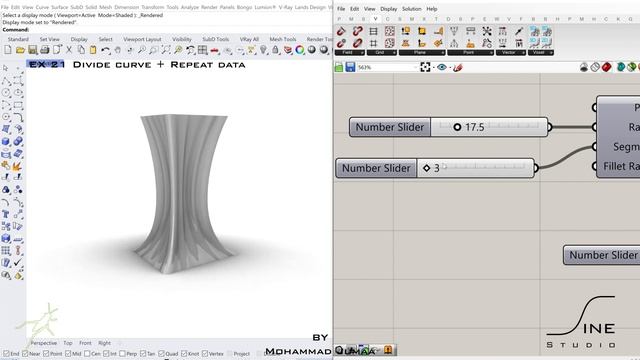
Task: Open the Grasshopper File menu
Action: [341, 9]
